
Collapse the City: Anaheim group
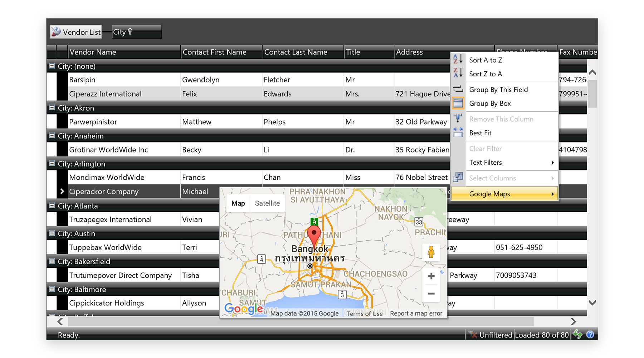pos(52,136)
